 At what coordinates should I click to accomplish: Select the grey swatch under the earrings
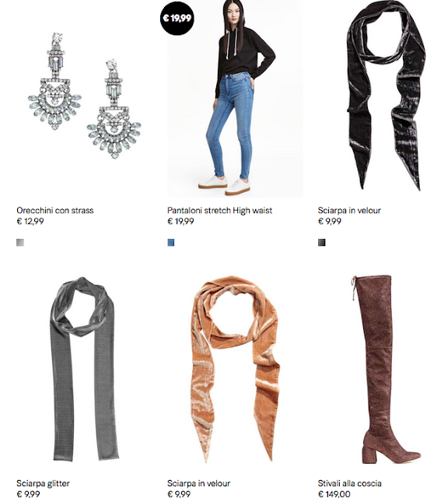[x=20, y=243]
